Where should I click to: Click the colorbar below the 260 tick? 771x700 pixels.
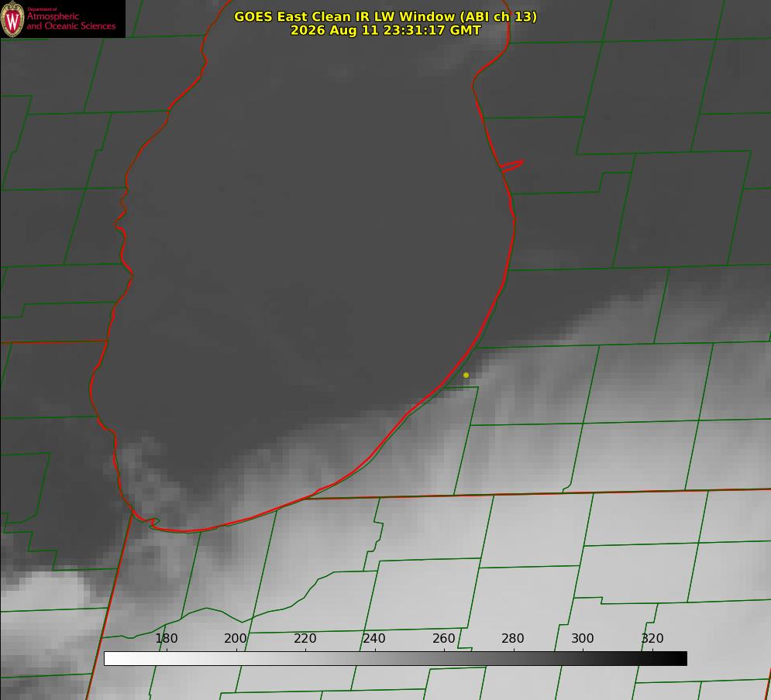point(444,658)
